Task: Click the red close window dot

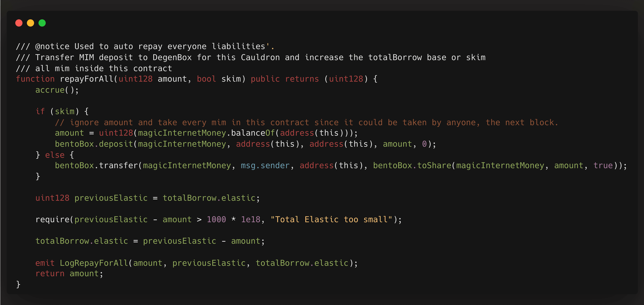Action: point(19,23)
